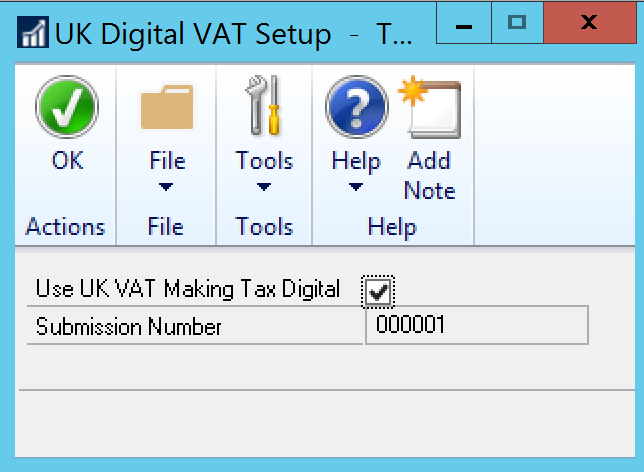Click the Tools group label in ribbon
The height and width of the screenshot is (472, 644).
click(x=264, y=227)
